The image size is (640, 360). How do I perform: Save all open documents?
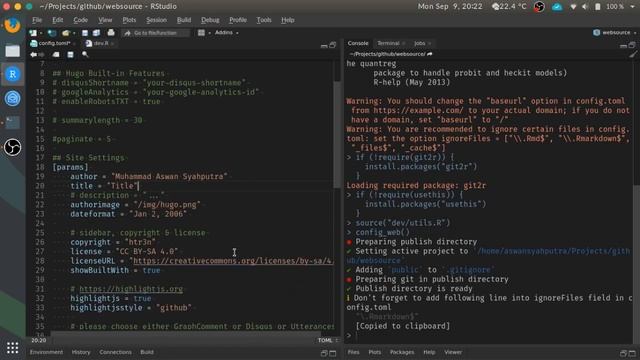(96, 33)
